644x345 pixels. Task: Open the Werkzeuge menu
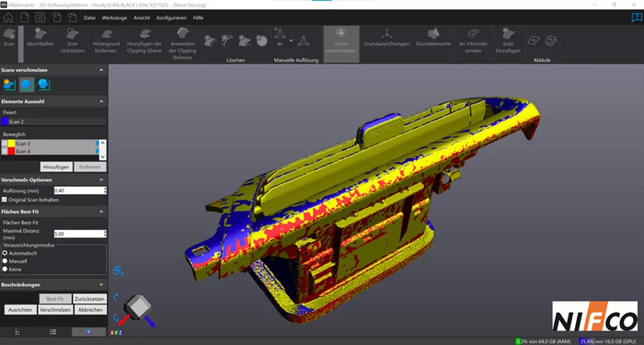[114, 17]
